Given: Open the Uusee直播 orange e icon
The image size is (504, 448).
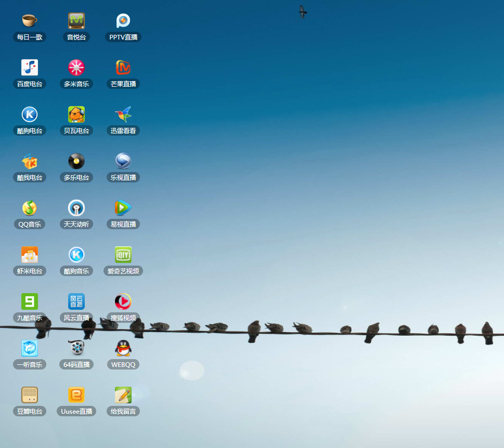Looking at the screenshot, I should tap(76, 394).
